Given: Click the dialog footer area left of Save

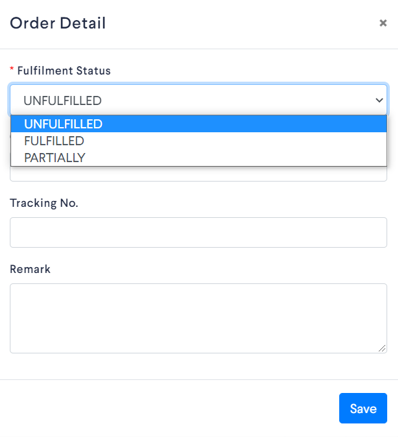Looking at the screenshot, I should pyautogui.click(x=168, y=408).
